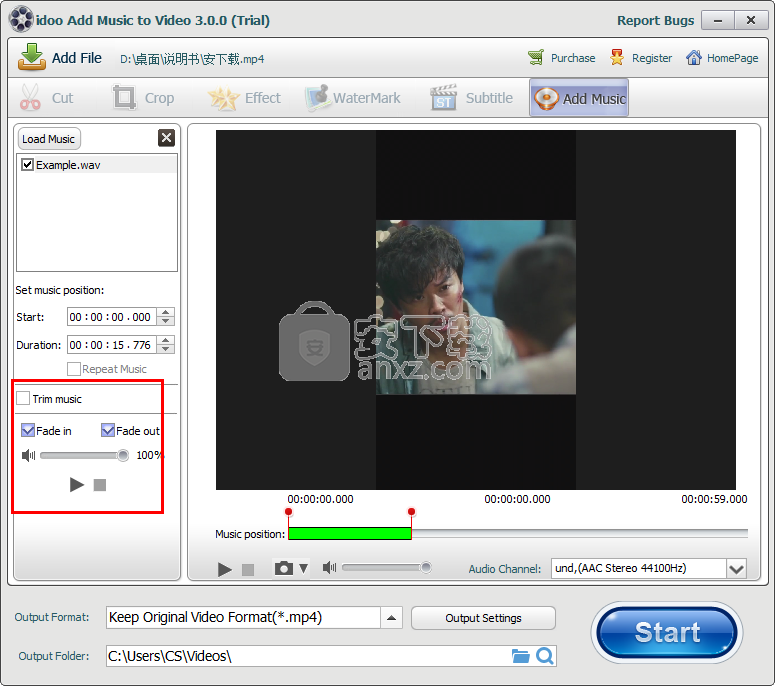Open the Effect star tab

coord(244,97)
